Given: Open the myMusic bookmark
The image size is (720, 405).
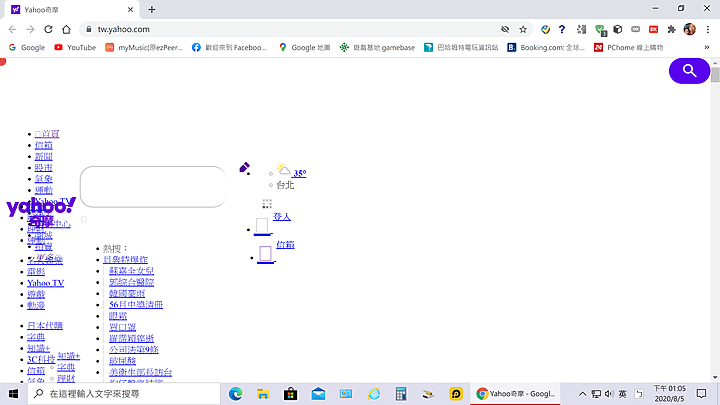Looking at the screenshot, I should click(x=144, y=47).
